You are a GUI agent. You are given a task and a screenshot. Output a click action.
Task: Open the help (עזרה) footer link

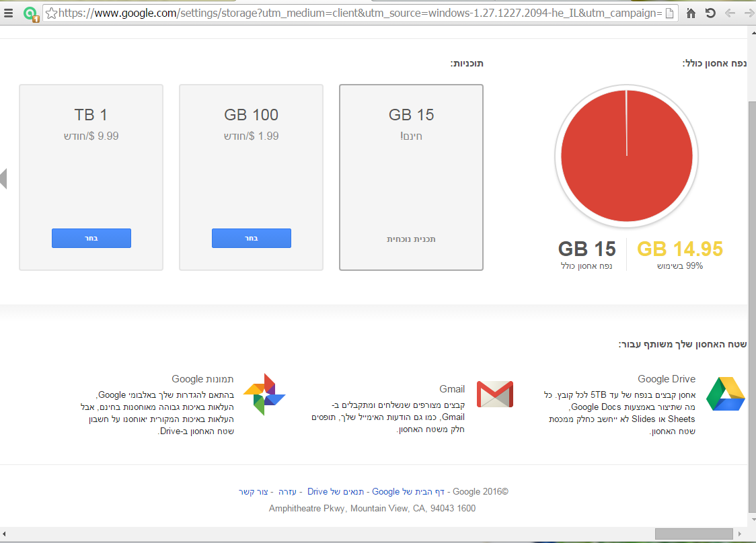(x=287, y=491)
